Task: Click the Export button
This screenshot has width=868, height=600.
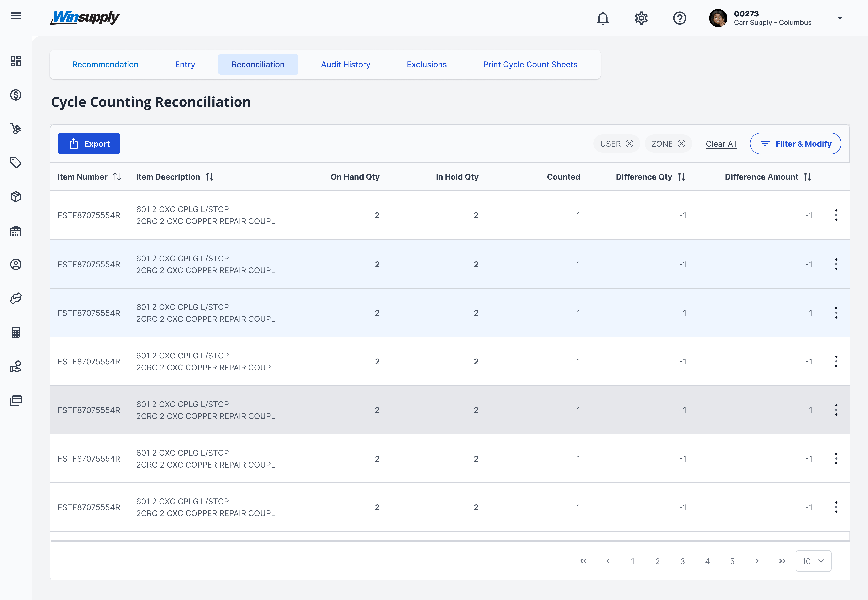Action: tap(89, 144)
